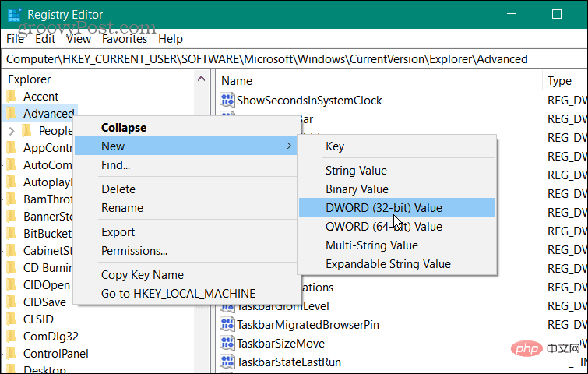Click the TaskbarMigratedBrowserPin value icon
588x374 pixels.
point(228,325)
